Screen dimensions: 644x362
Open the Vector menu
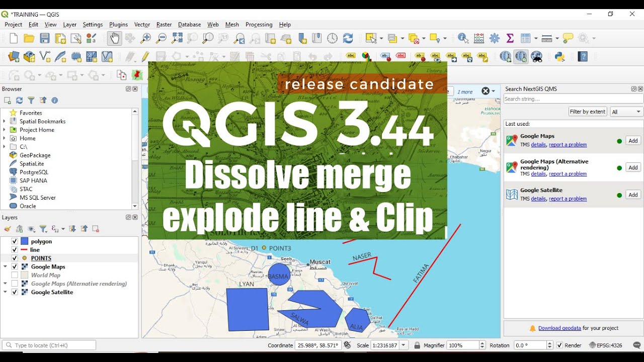142,24
